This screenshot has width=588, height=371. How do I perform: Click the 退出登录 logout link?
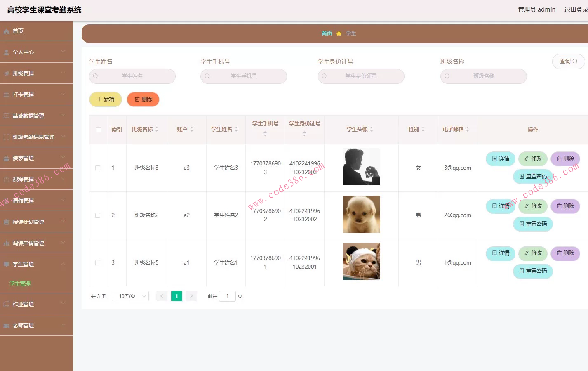[576, 9]
